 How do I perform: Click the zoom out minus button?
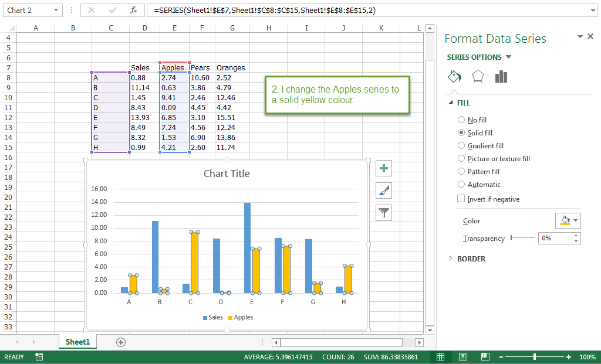501,357
